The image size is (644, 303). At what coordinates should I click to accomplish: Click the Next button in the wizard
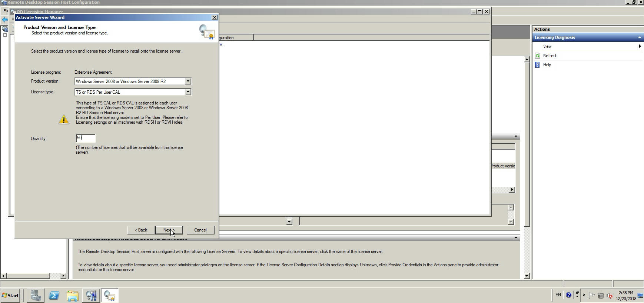pos(169,230)
